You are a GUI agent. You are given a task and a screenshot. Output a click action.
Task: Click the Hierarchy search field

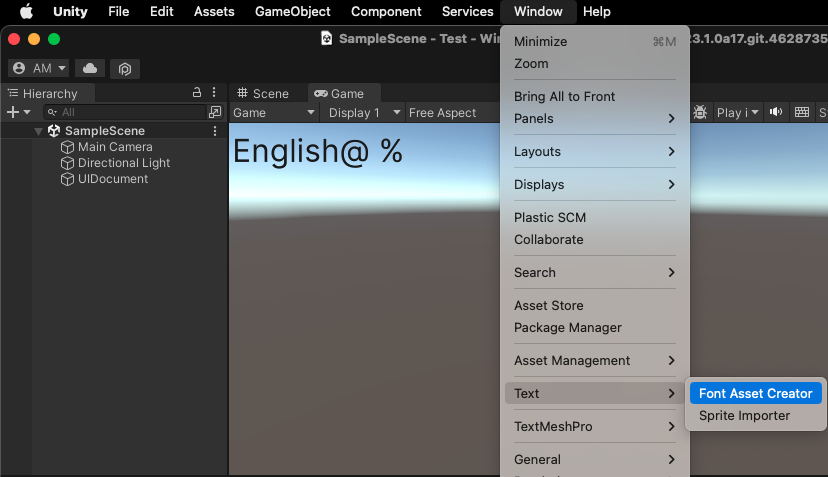[124, 112]
